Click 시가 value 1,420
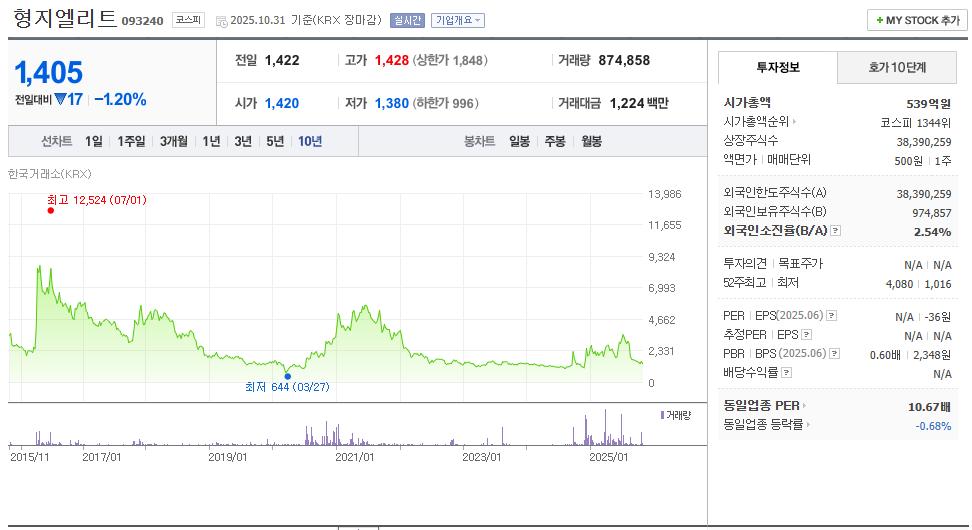Viewport: 972px width, 530px height. click(282, 103)
